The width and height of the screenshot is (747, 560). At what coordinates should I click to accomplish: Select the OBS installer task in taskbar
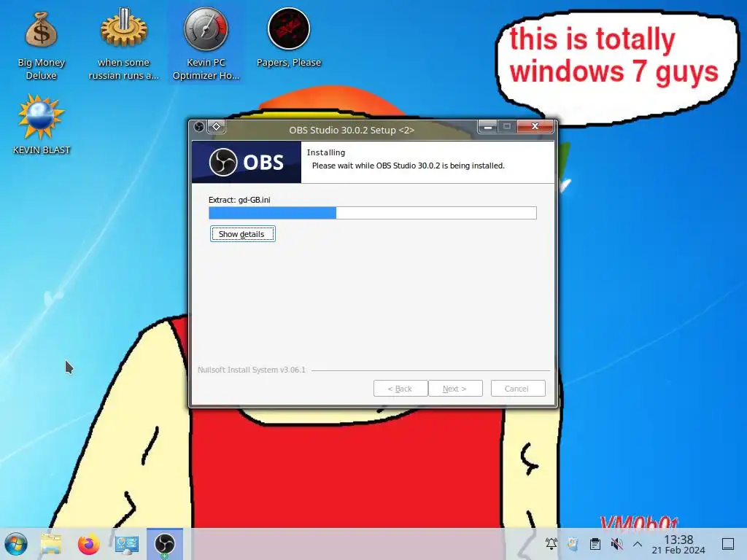coord(165,544)
